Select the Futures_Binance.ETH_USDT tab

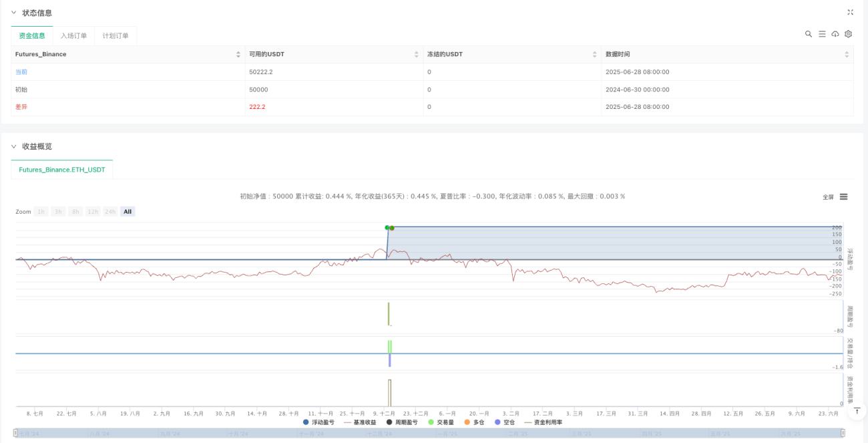point(62,170)
